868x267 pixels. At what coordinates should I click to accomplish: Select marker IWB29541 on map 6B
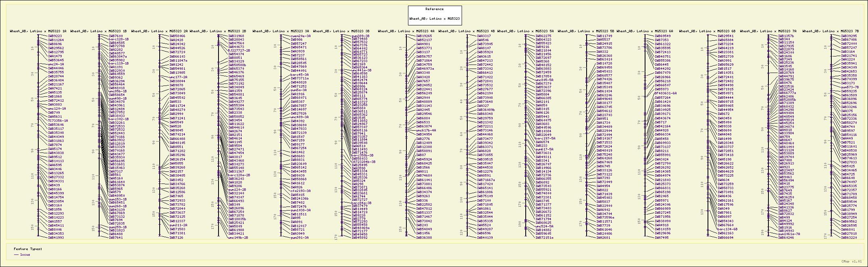pyautogui.click(x=726, y=36)
